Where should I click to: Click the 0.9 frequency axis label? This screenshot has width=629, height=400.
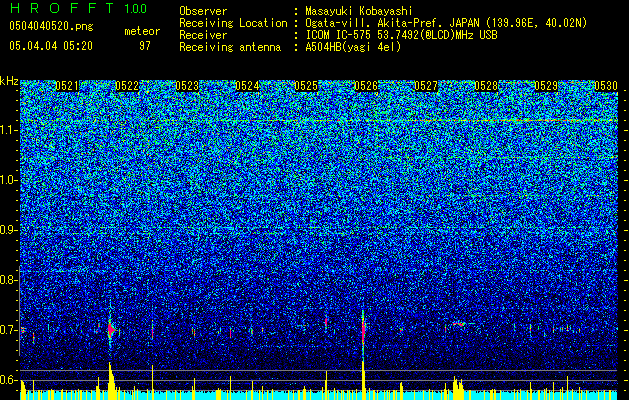pyautogui.click(x=8, y=230)
